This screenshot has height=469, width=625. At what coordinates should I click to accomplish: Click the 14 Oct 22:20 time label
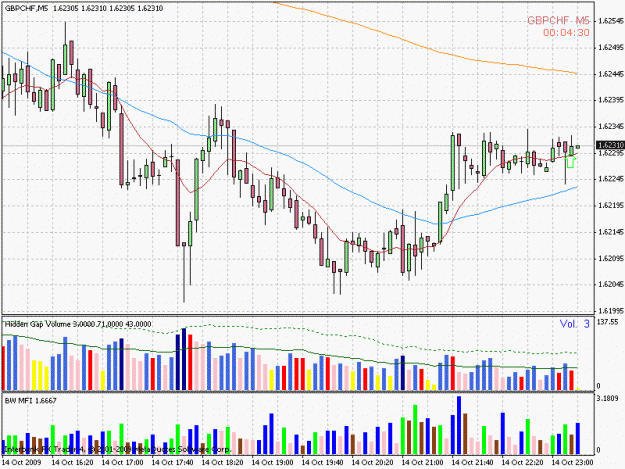pos(522,462)
